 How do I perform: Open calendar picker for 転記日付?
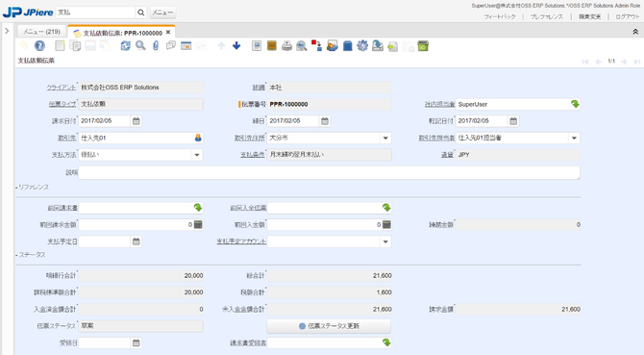(513, 121)
